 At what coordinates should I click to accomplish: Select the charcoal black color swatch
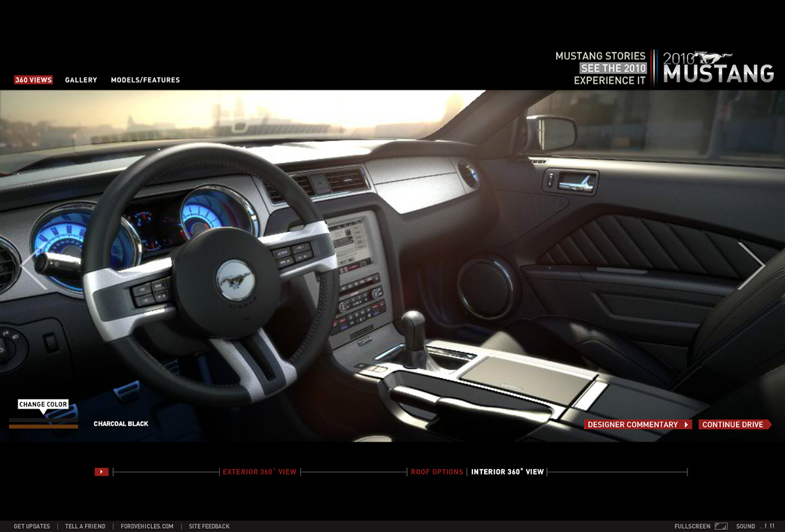coord(43,420)
